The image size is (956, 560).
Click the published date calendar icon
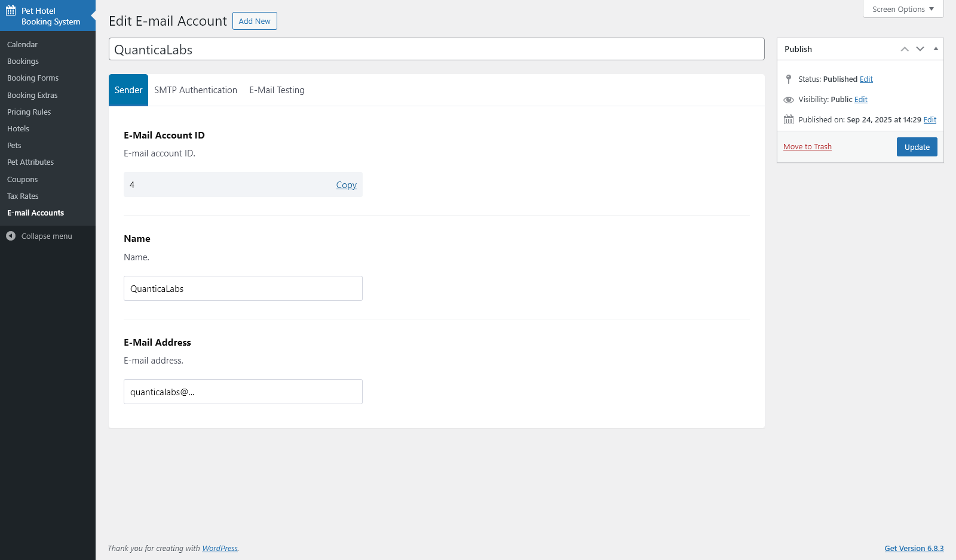(789, 119)
